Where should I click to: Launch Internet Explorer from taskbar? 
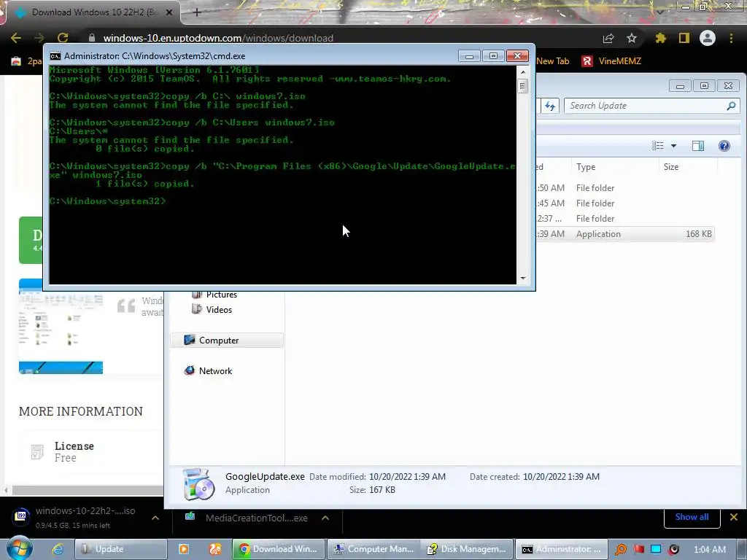click(58, 549)
